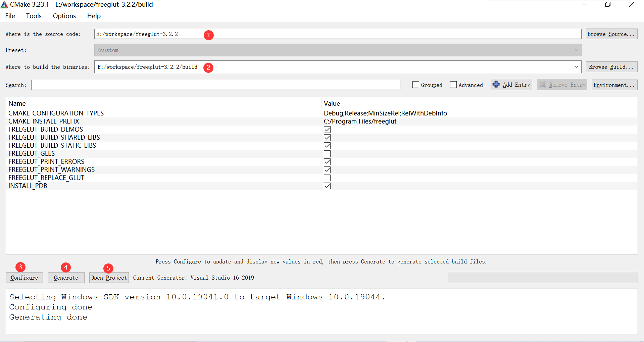
Task: Expand the build binaries path dropdown
Action: (x=576, y=67)
